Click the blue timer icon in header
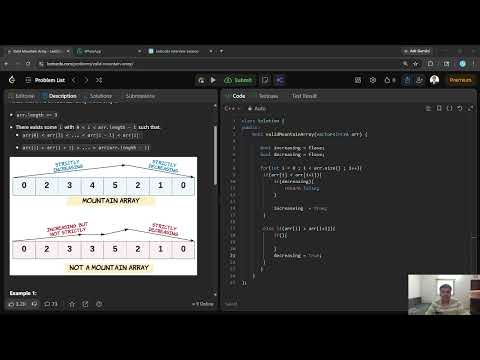 pos(407,80)
